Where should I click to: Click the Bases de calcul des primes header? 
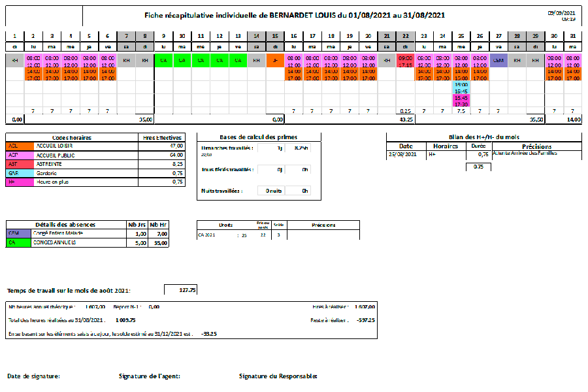pos(258,137)
